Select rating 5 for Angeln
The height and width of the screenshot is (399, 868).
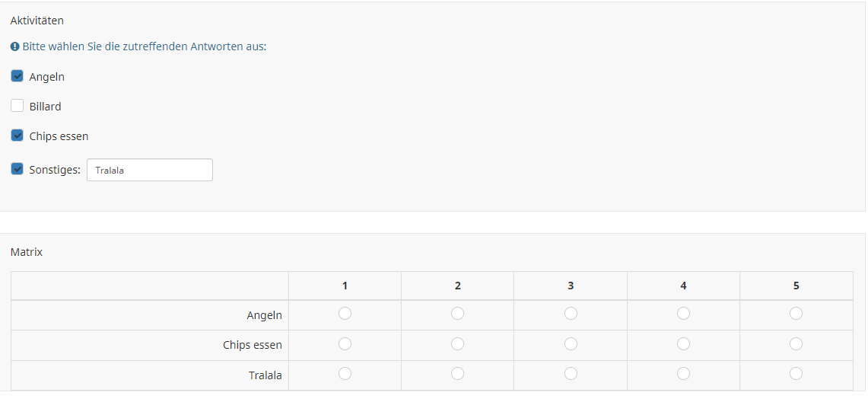click(x=796, y=314)
